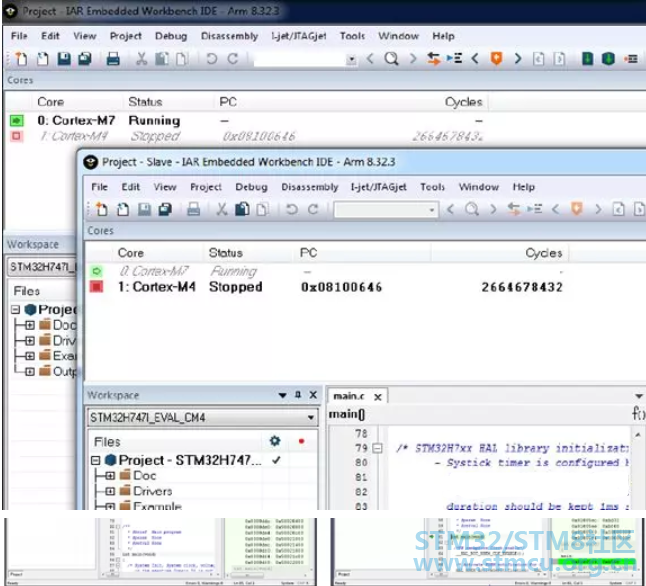Collapse the Project - STM32H747 tree node

(x=96, y=460)
